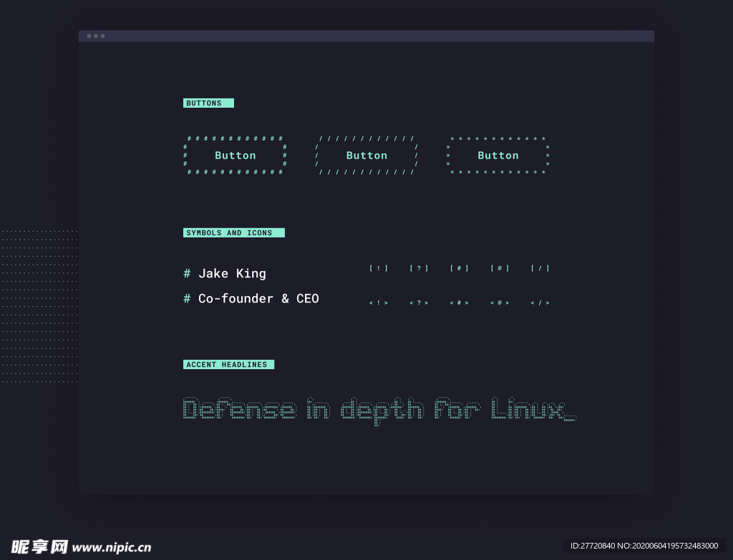Click the angle-bracket exclamation icon
Image resolution: width=733 pixels, height=560 pixels.
pyautogui.click(x=379, y=303)
